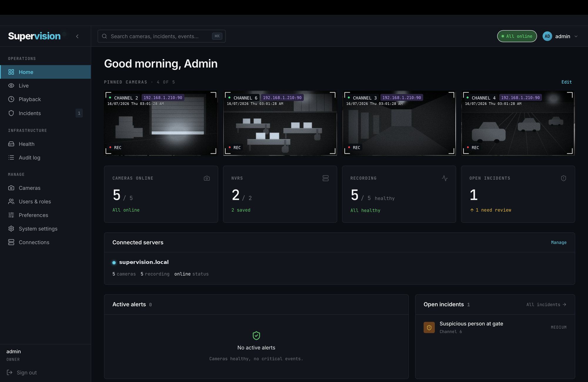Click the Connections server icon

coord(11,242)
